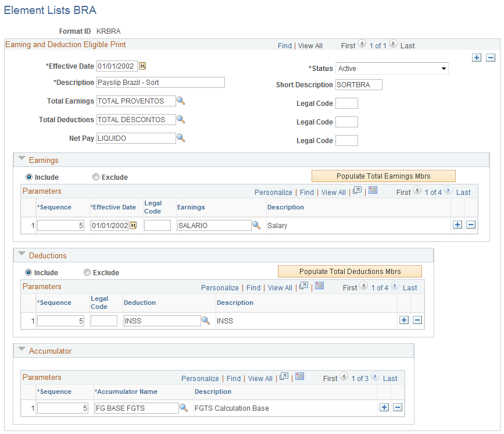This screenshot has height=434, width=504.
Task: Click the Description field with Payslip Brazil - Sort
Action: click(160, 83)
